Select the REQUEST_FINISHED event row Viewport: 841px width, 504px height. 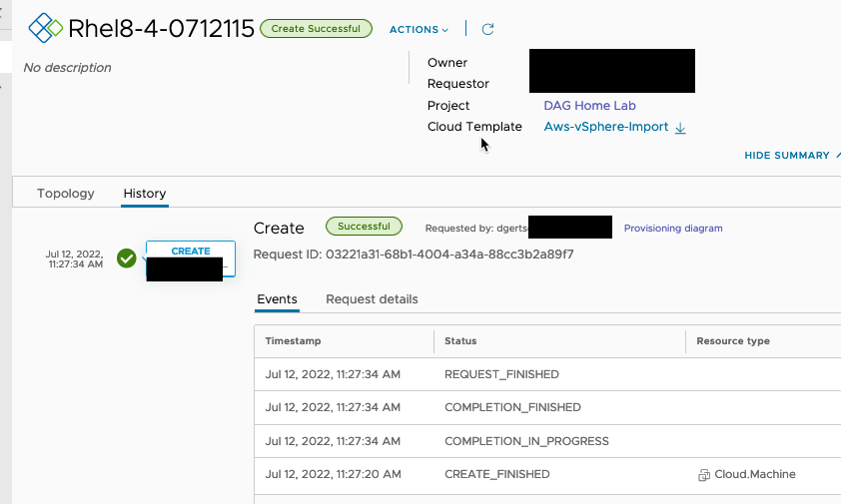(x=501, y=374)
